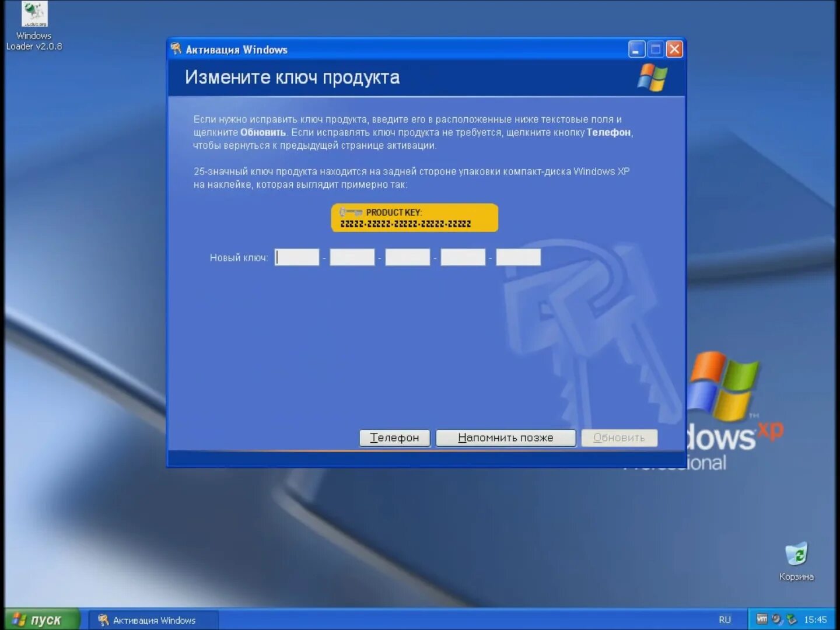Click the Обновить button
The width and height of the screenshot is (840, 630).
pos(619,437)
